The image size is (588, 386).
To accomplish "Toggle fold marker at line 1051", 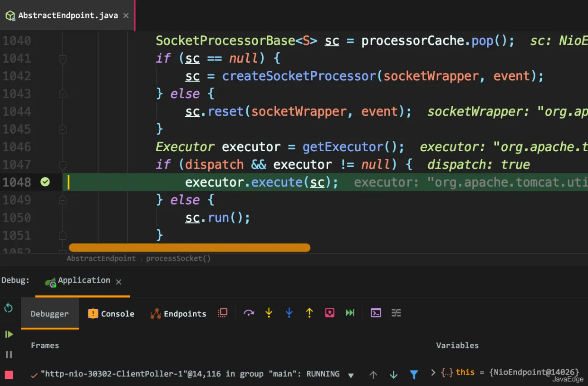I will (63, 235).
